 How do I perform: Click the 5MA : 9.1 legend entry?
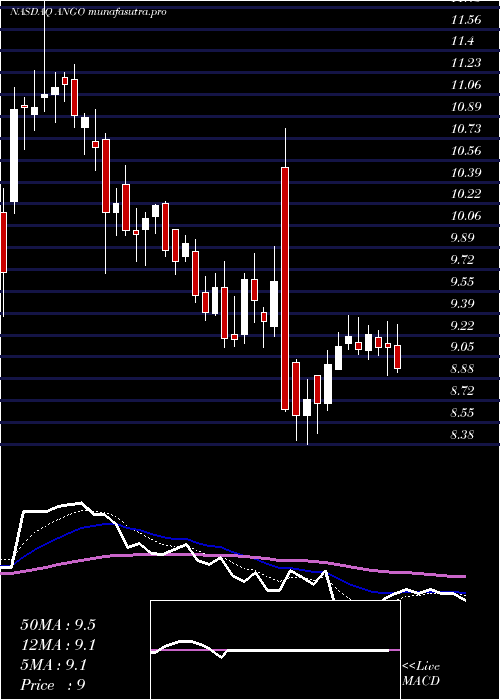coord(54,665)
